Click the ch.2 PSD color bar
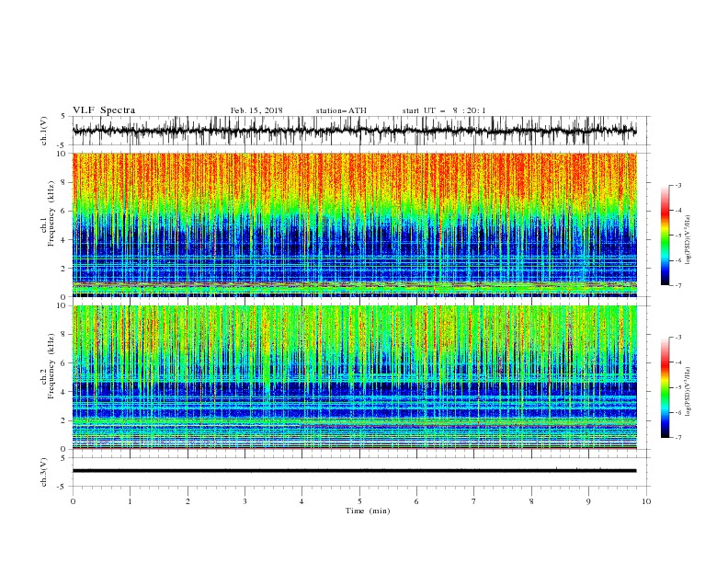Screen dimensions: 728x563 point(665,387)
